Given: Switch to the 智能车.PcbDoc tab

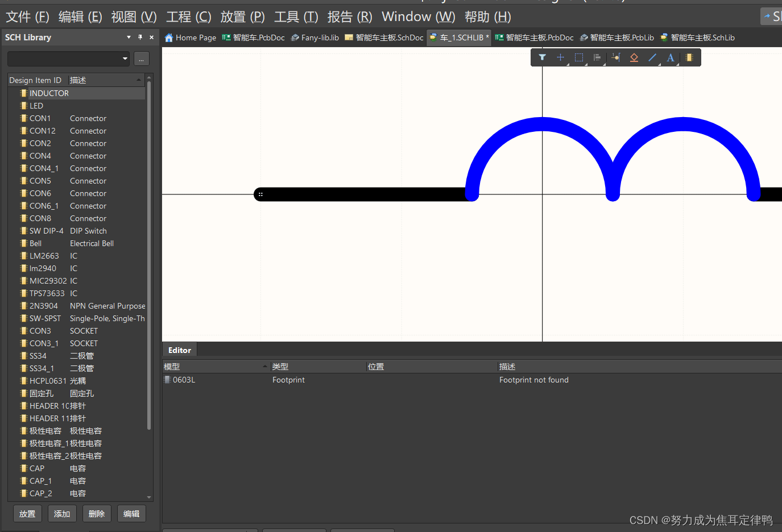Looking at the screenshot, I should [254, 38].
